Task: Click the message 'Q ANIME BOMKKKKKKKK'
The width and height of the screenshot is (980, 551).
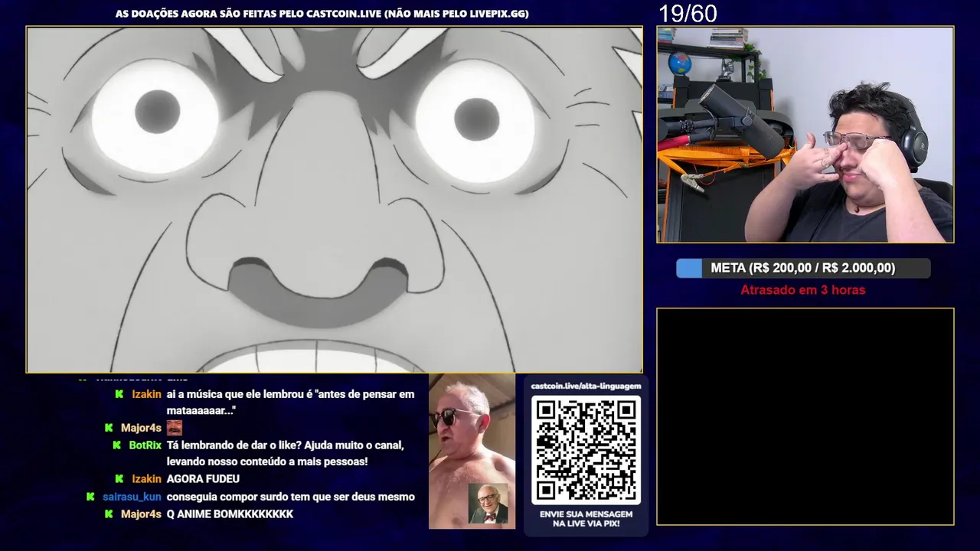Action: [230, 514]
